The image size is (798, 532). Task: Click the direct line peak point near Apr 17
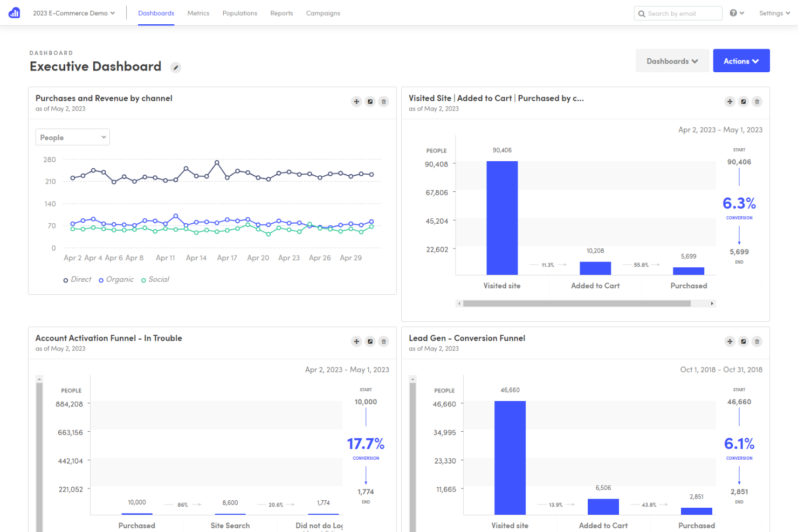coord(217,162)
